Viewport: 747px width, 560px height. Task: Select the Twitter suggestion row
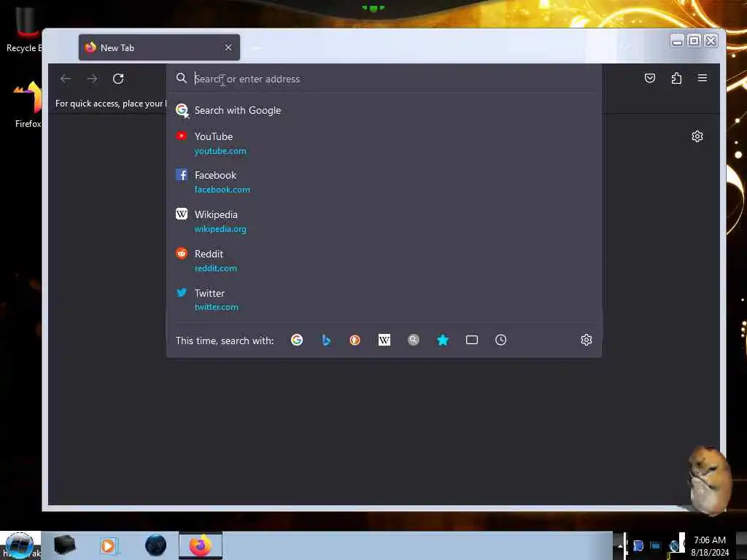(384, 300)
